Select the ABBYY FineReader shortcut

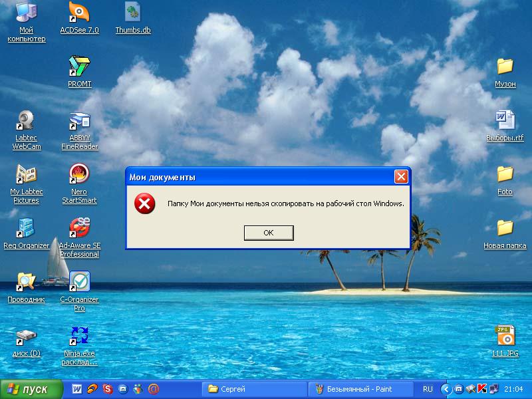click(x=79, y=130)
